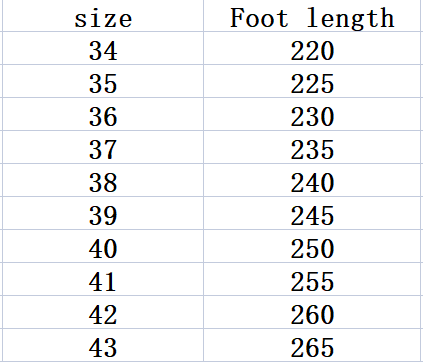
Task: Click the cell containing size 35
Action: pos(103,81)
